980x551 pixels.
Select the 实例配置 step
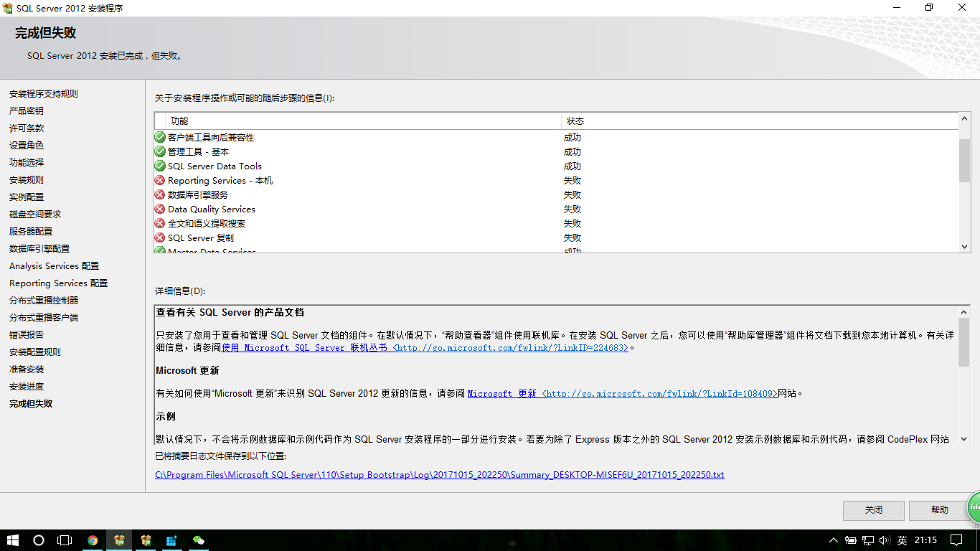[27, 197]
